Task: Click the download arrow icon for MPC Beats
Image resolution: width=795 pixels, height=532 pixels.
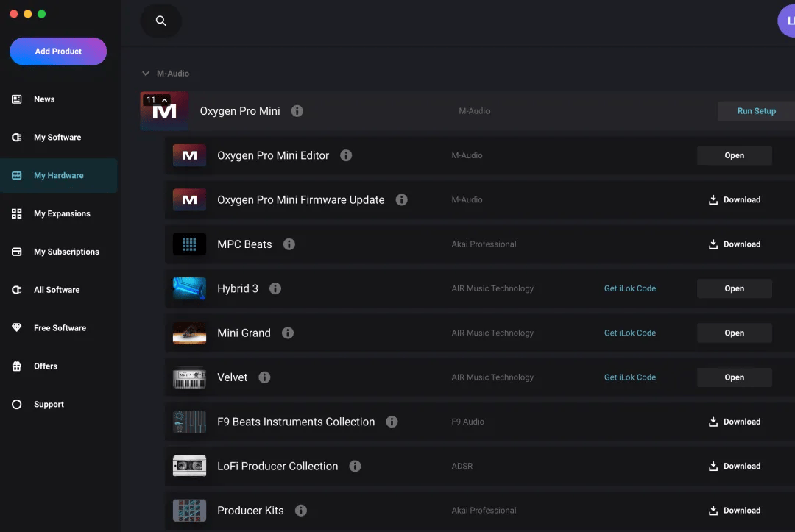Action: click(x=713, y=244)
